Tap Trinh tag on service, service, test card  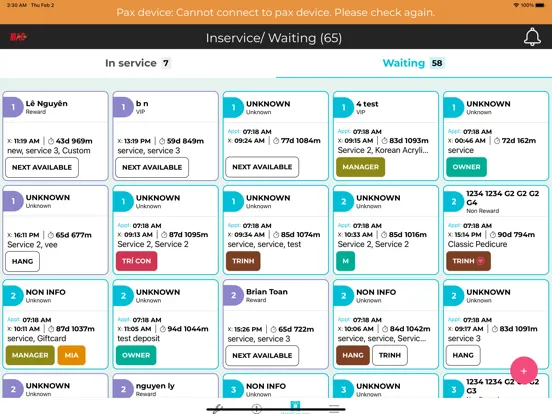[x=243, y=261]
